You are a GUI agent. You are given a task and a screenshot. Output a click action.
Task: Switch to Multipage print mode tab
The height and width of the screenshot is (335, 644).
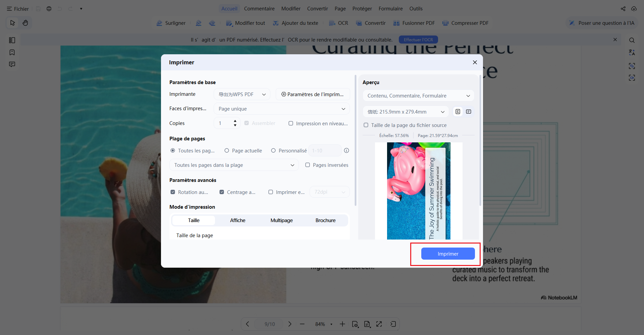click(281, 220)
